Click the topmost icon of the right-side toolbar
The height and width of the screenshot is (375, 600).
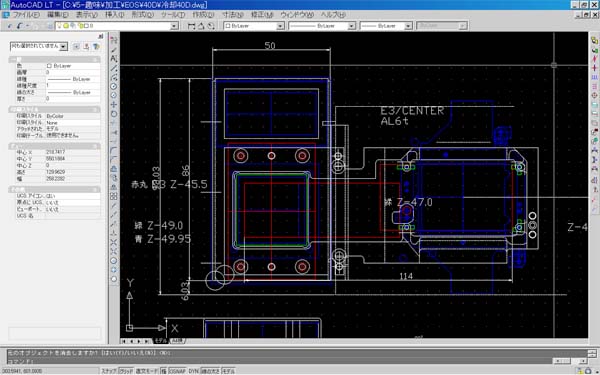coord(594,40)
